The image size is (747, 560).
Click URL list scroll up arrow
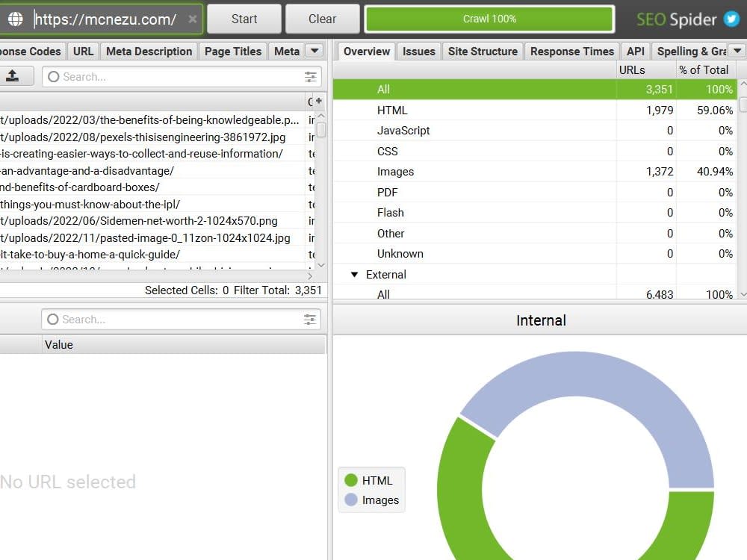pyautogui.click(x=321, y=116)
